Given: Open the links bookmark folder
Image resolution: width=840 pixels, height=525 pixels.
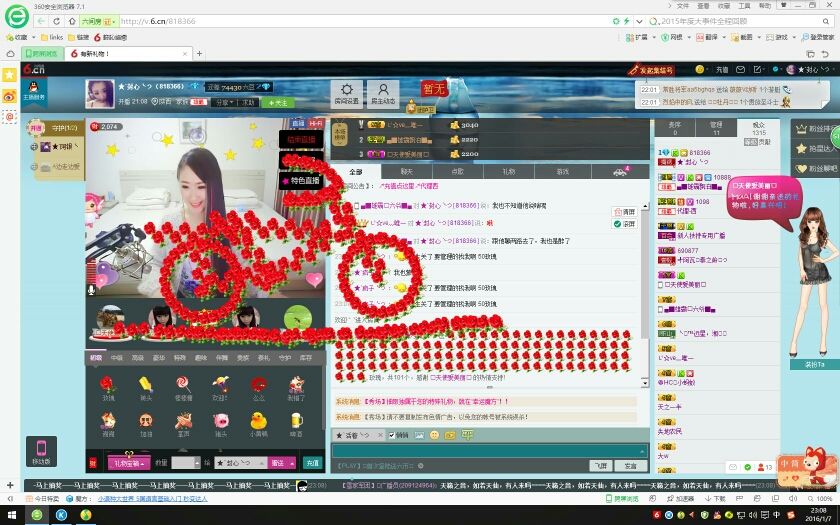Looking at the screenshot, I should 52,38.
